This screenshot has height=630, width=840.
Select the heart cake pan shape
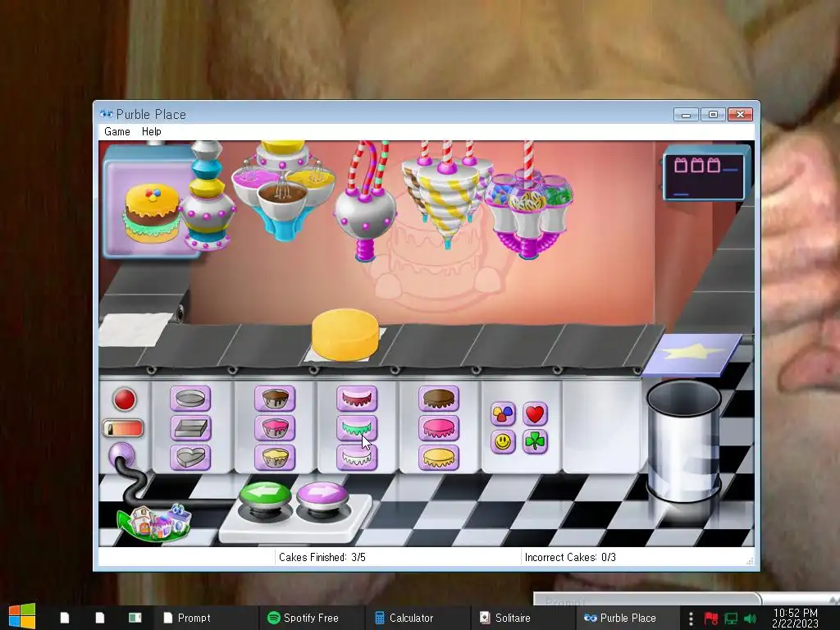click(190, 458)
